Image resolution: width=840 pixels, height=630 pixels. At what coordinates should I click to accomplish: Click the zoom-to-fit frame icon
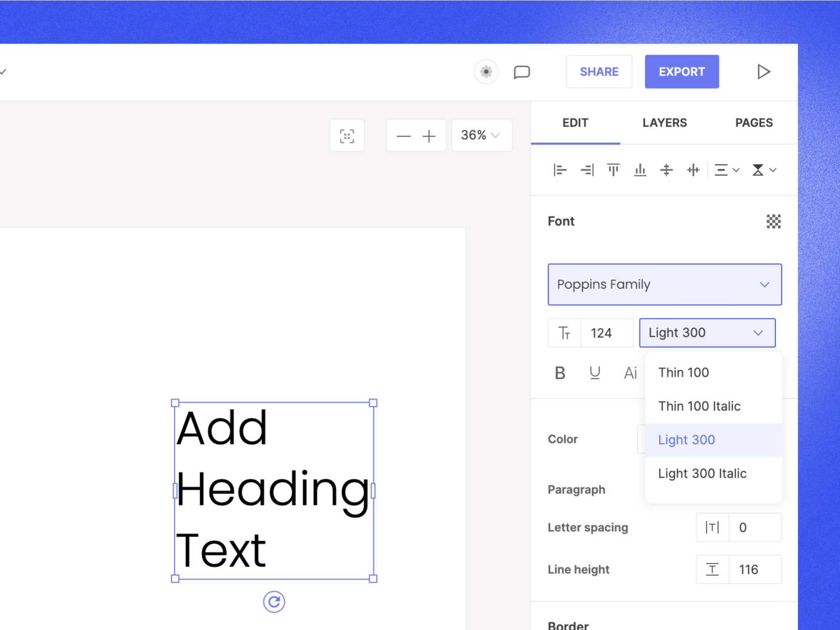coord(346,135)
